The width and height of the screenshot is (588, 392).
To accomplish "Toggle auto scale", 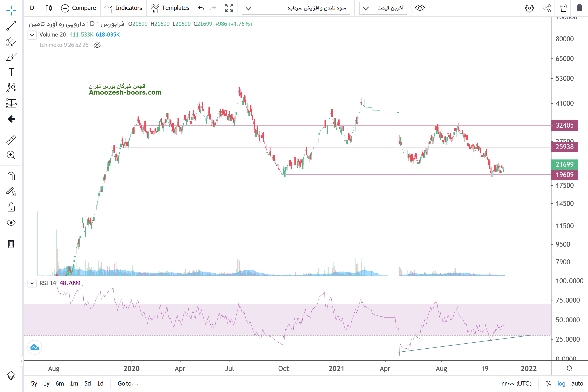I will 577,383.
